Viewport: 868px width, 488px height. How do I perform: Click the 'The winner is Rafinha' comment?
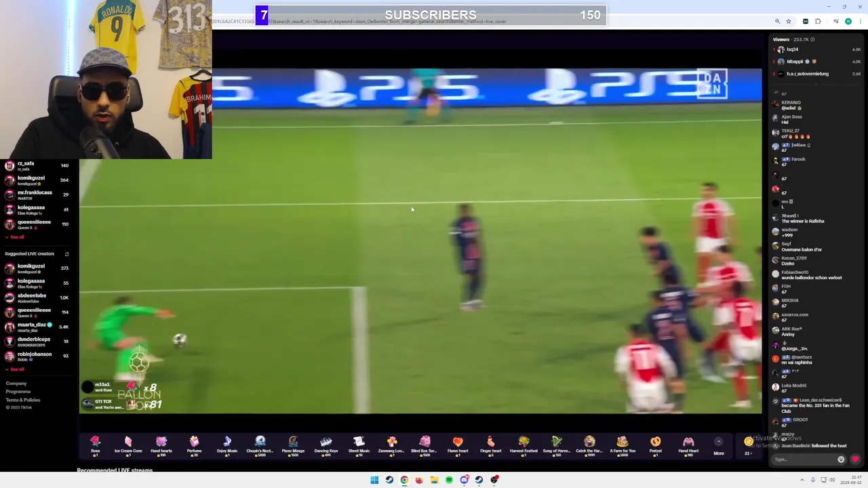[803, 222]
